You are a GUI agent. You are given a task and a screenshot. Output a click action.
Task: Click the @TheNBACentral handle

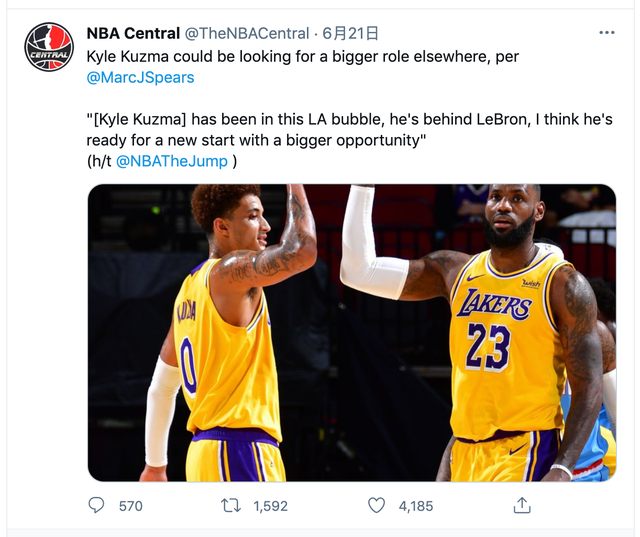point(247,34)
